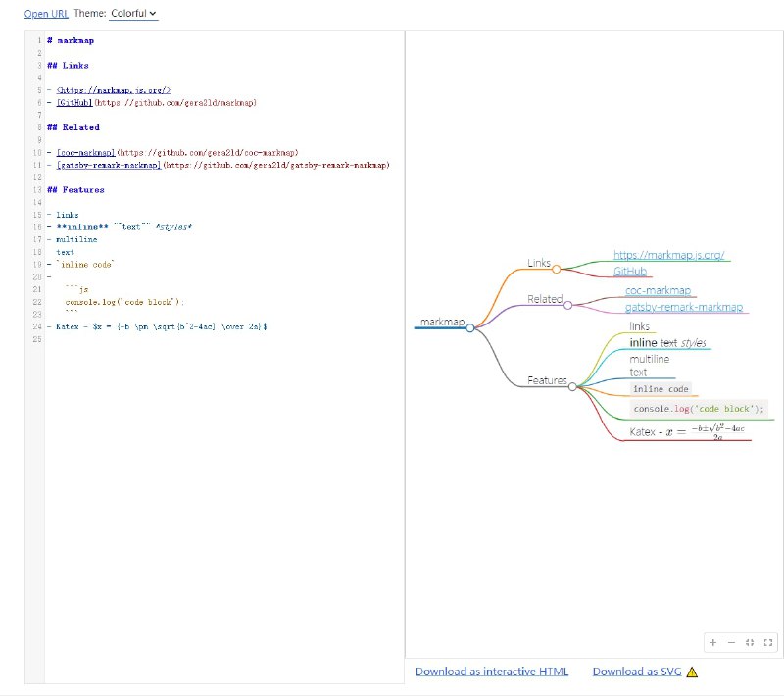Open the coc-markmap link in mindmap

(658, 291)
